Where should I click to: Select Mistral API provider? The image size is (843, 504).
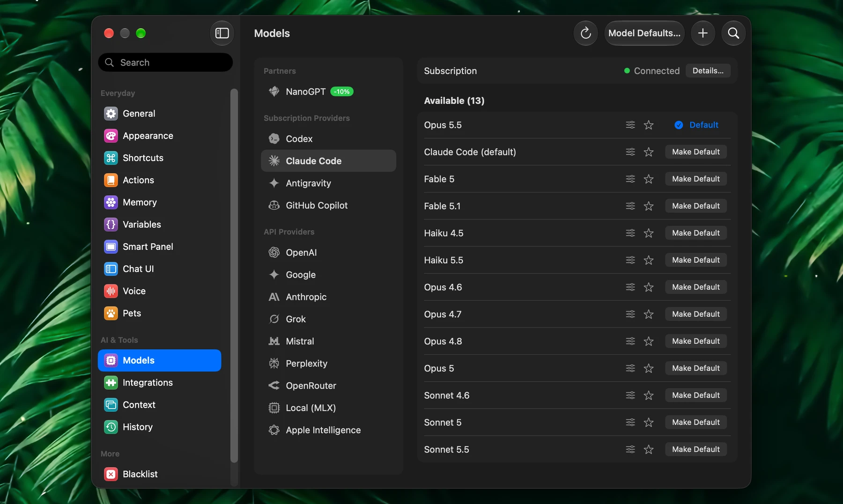[x=328, y=342]
